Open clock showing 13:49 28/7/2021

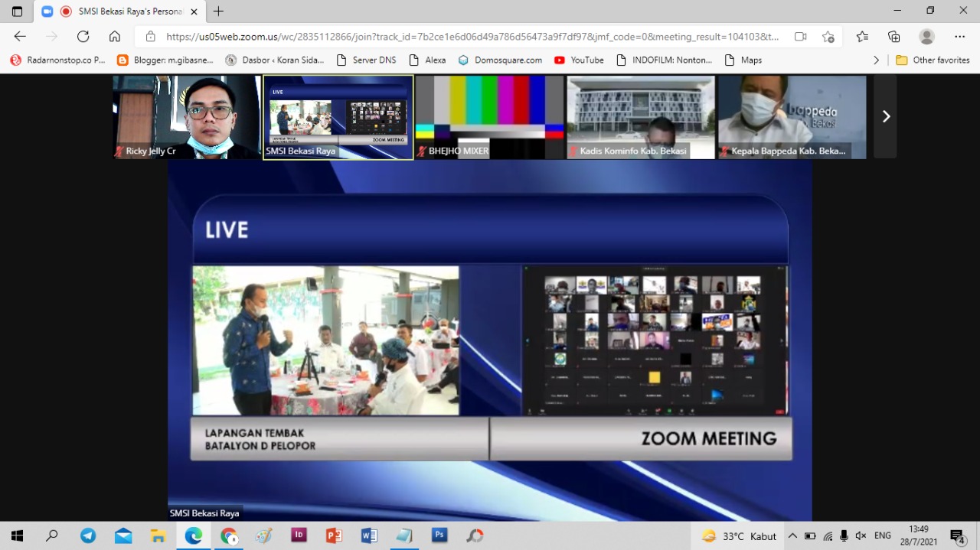pos(919,535)
